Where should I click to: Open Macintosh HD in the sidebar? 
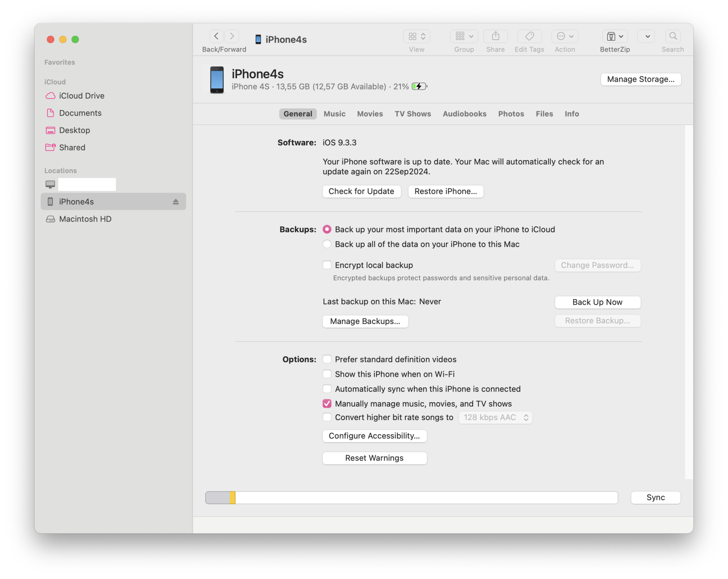pos(114,219)
